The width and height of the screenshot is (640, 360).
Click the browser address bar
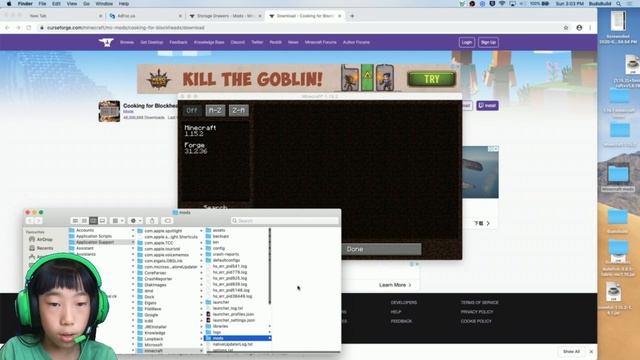(x=300, y=28)
